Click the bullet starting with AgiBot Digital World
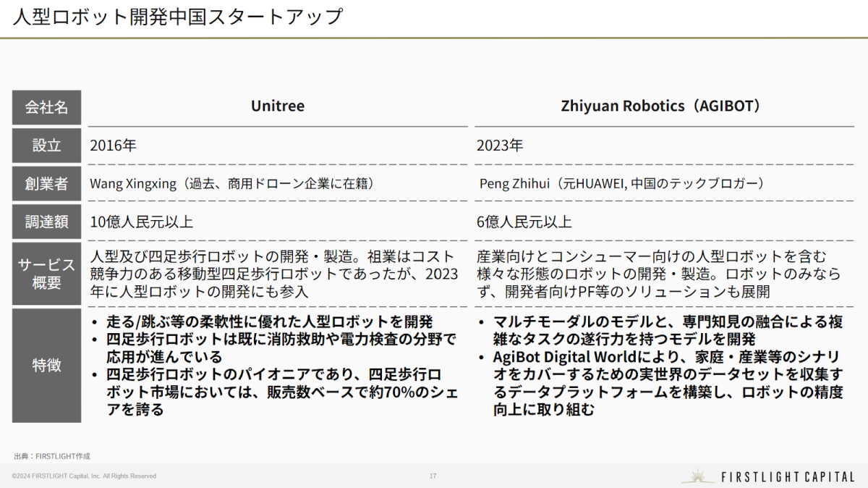 click(662, 384)
